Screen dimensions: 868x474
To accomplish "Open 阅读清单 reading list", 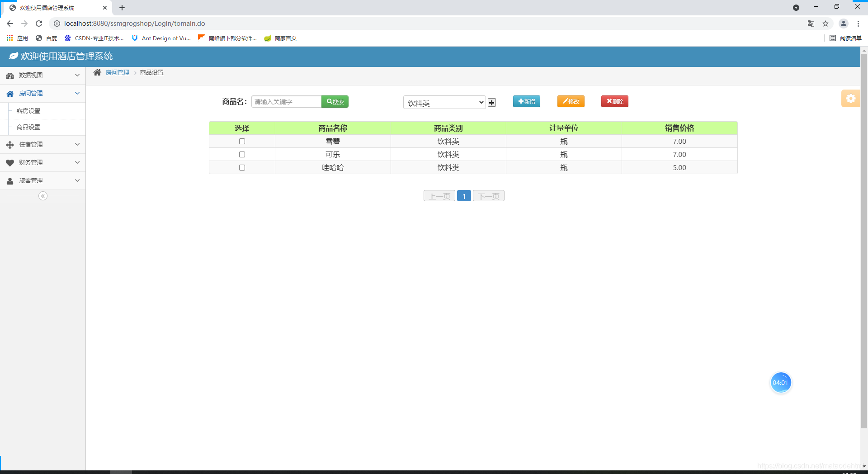I will 846,38.
